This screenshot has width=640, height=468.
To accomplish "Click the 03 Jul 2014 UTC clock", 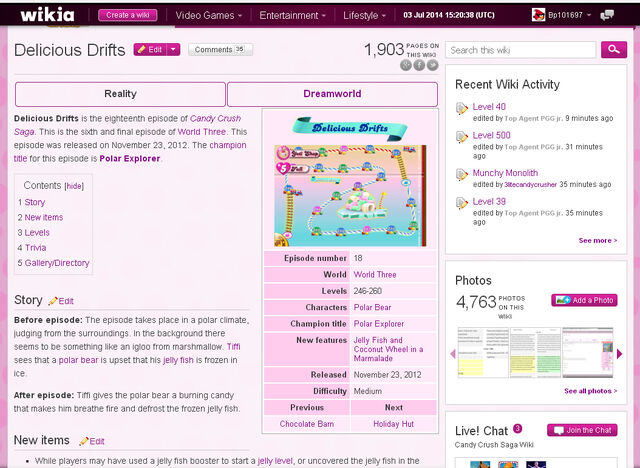I will (449, 15).
